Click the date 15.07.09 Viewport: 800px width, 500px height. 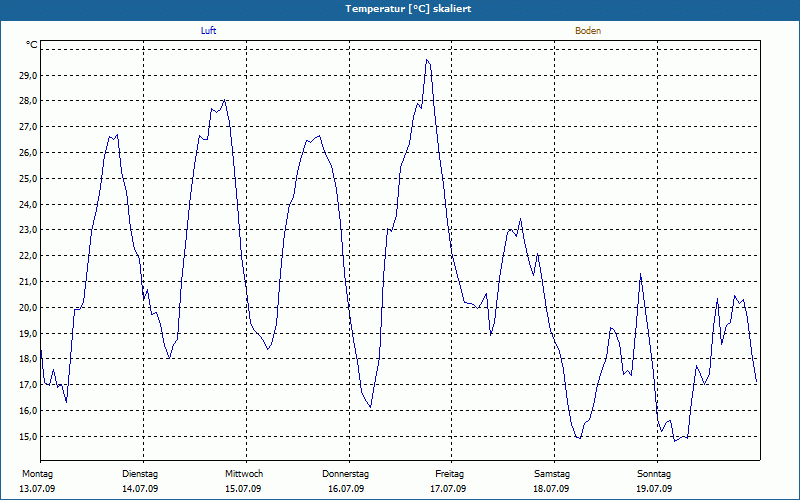point(243,489)
